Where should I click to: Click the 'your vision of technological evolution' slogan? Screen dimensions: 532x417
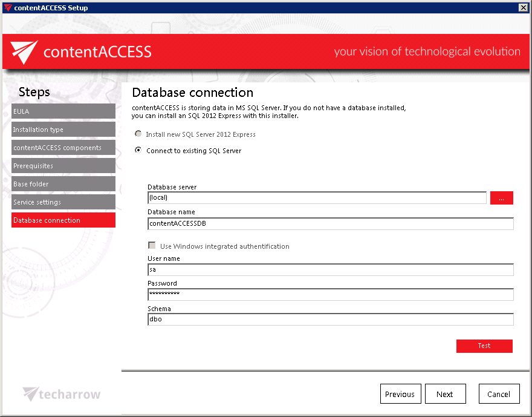427,51
